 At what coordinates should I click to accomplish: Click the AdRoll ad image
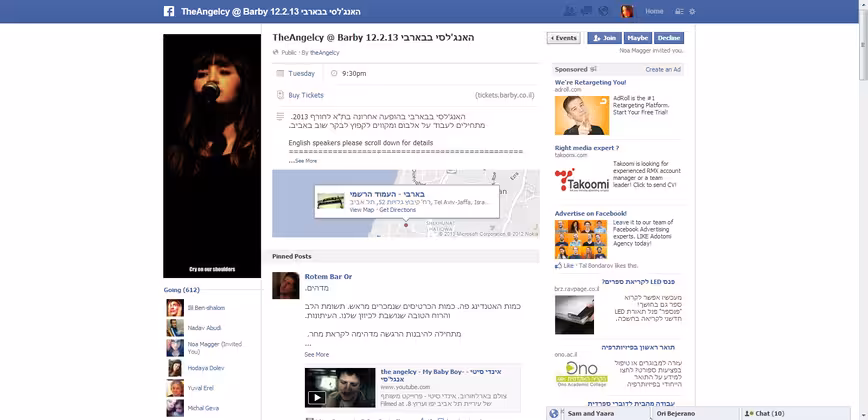coord(582,116)
